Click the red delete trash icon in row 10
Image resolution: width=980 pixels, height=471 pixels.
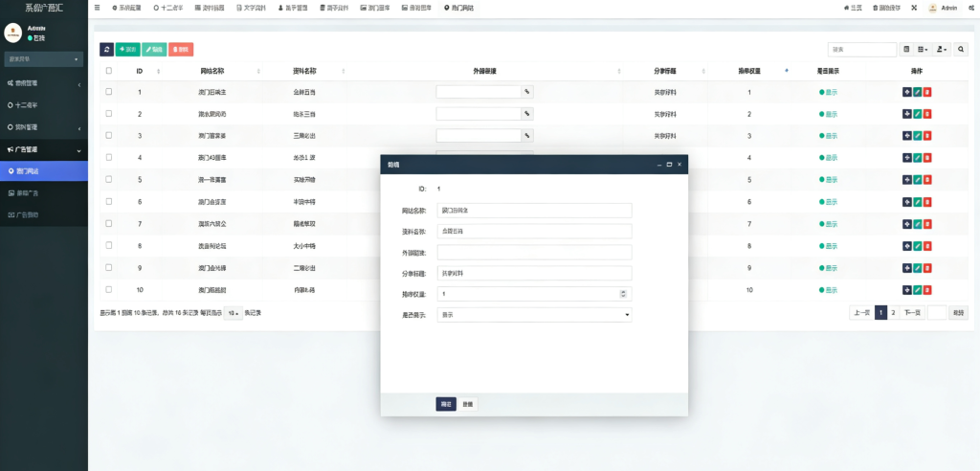tap(927, 290)
